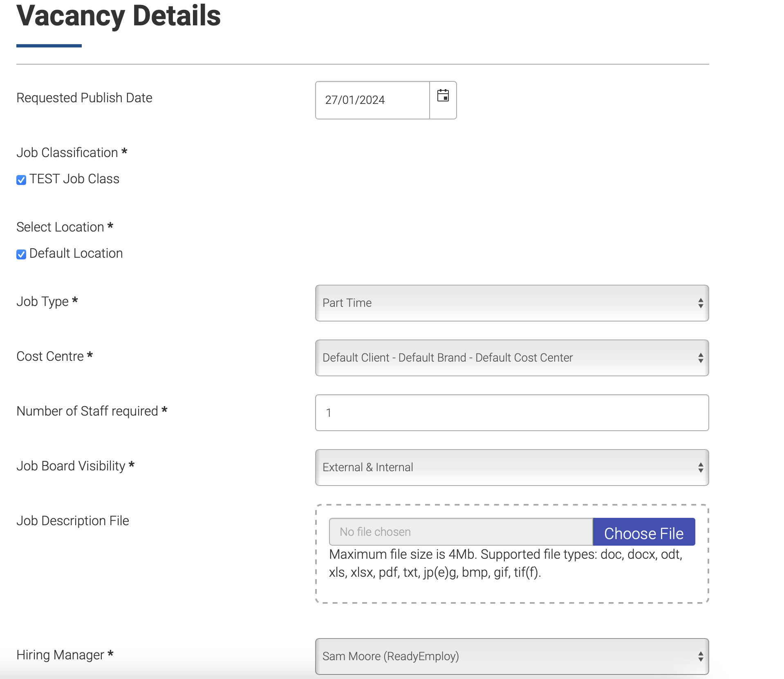The height and width of the screenshot is (679, 784).
Task: Select the Requested Publish Date field
Action: click(x=372, y=99)
